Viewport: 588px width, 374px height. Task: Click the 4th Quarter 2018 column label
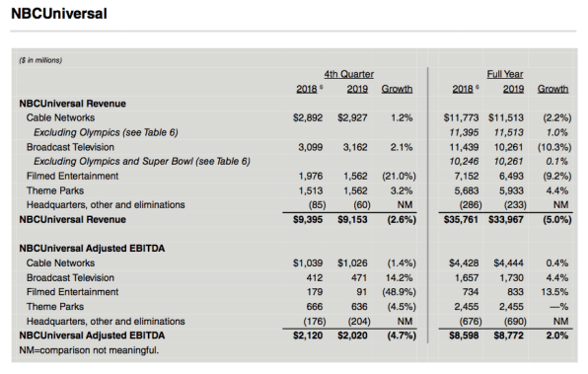[307, 89]
